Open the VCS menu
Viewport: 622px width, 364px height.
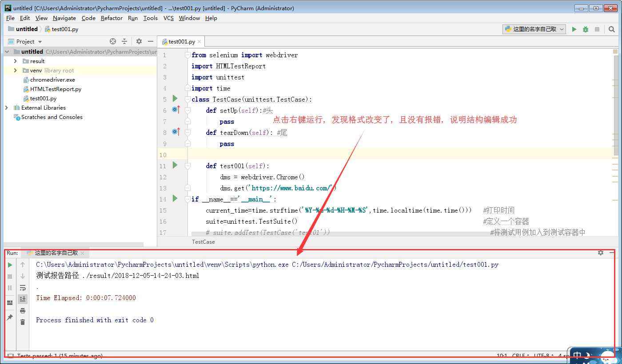click(168, 18)
